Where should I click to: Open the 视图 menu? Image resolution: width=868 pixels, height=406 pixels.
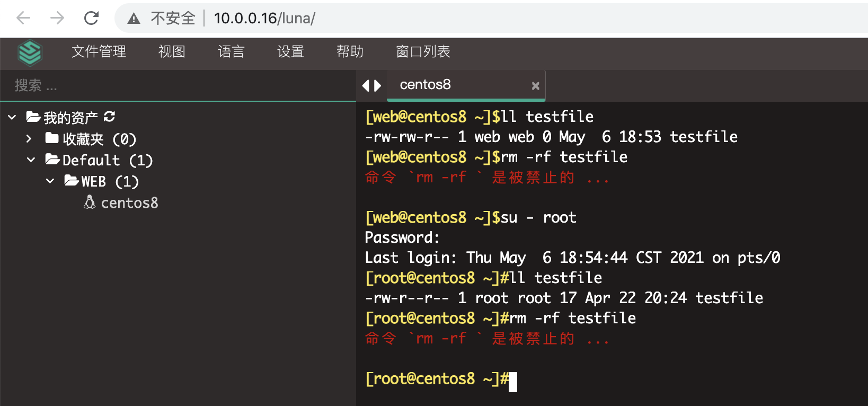tap(172, 51)
